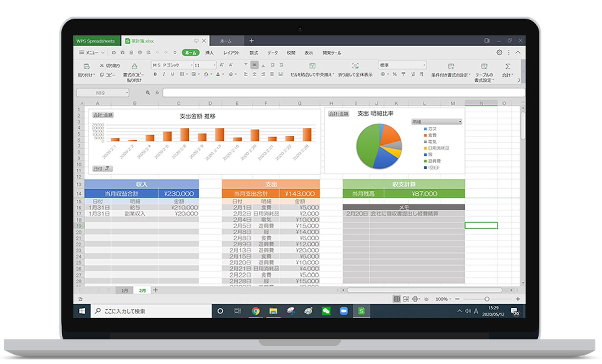The height and width of the screenshot is (364, 602).
Task: Click the insert function fx icon
Action: coord(157,93)
